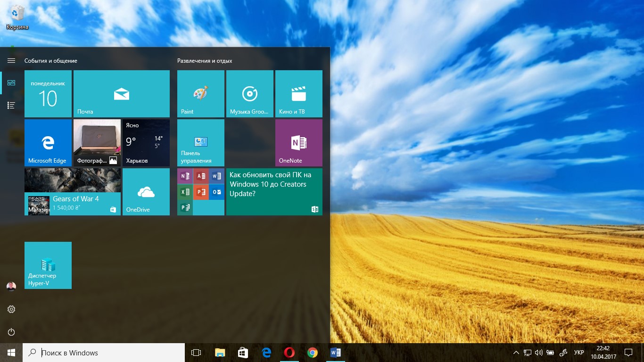Click the small Outlook icon in Office folder tile
Screen dimensions: 644x362
click(x=216, y=192)
